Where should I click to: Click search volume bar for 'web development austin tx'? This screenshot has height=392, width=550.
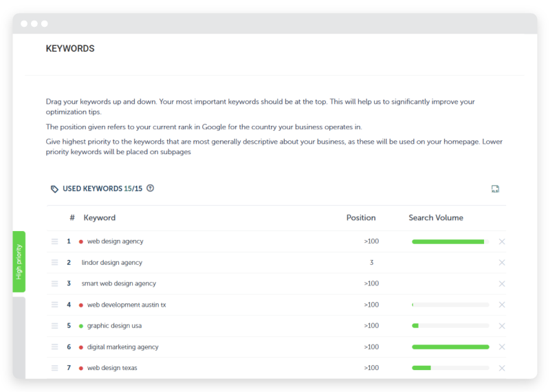point(450,305)
